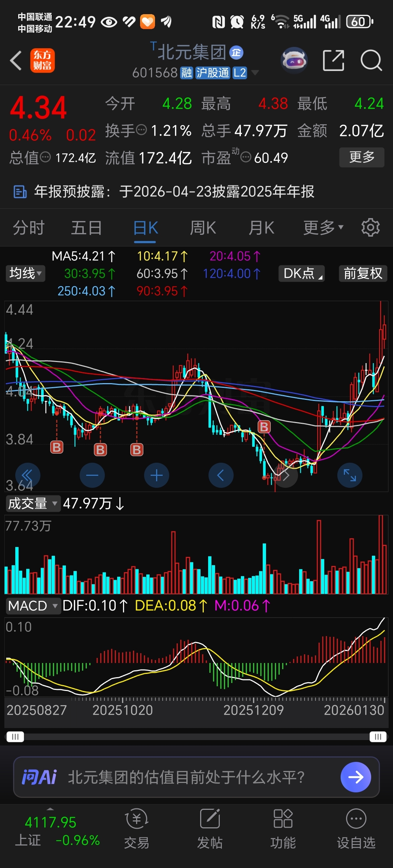Open chart settings gear

coord(370,228)
